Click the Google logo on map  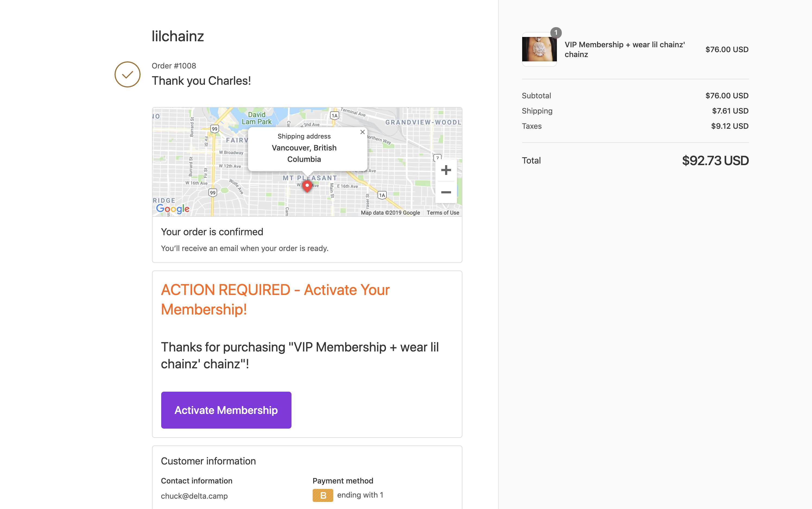173,209
